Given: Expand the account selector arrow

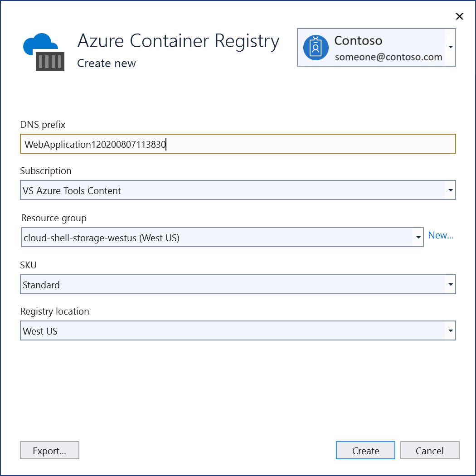Looking at the screenshot, I should [451, 47].
